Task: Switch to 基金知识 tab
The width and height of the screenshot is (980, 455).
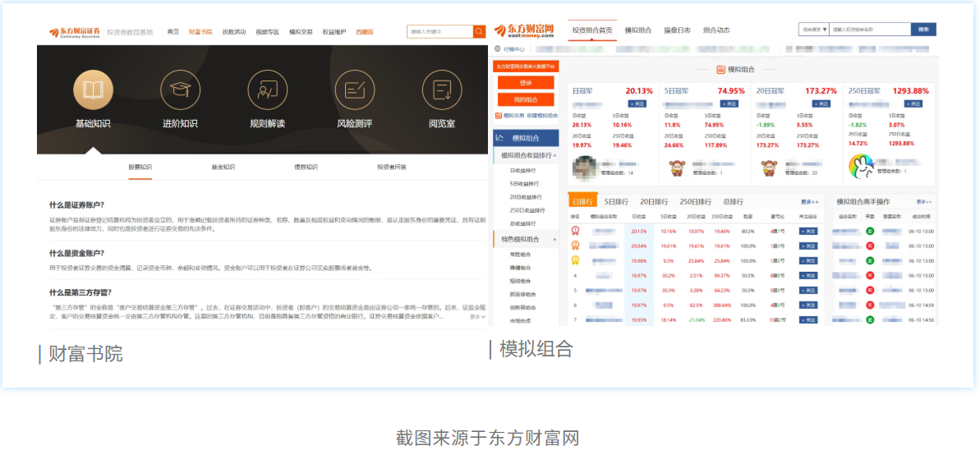Action: click(223, 167)
